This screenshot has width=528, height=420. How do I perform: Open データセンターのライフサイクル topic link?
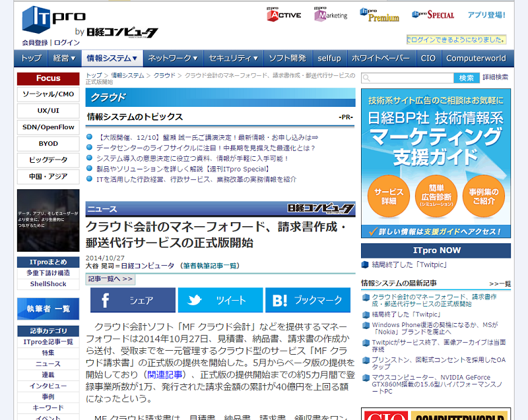[x=206, y=148]
